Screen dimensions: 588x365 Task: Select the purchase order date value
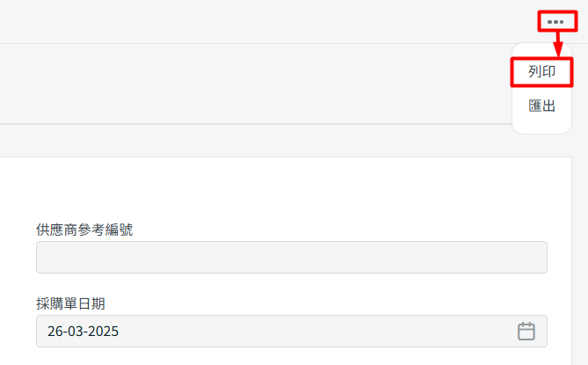pyautogui.click(x=83, y=332)
